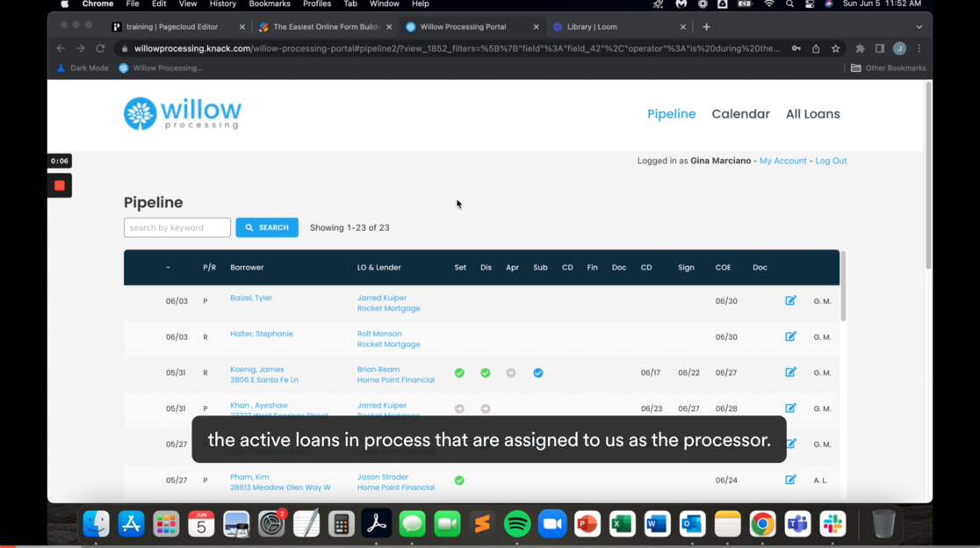Open the saved passwords key icon

tap(796, 49)
